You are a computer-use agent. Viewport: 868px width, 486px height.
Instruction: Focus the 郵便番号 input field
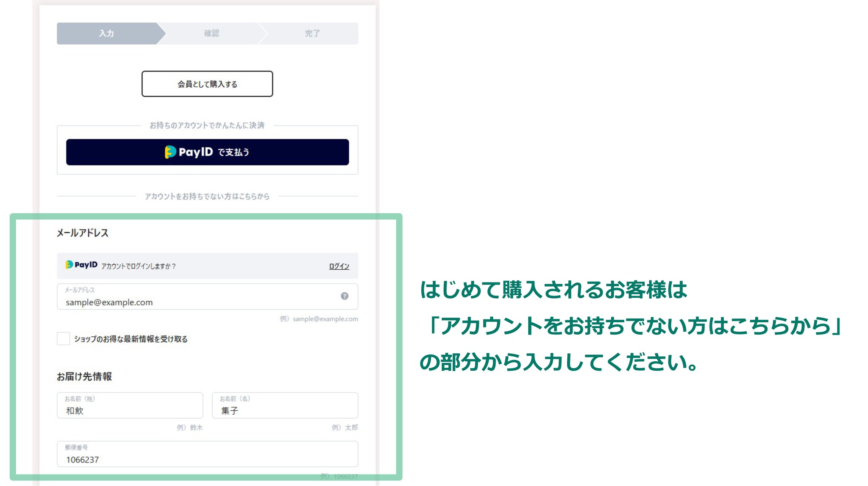207,454
